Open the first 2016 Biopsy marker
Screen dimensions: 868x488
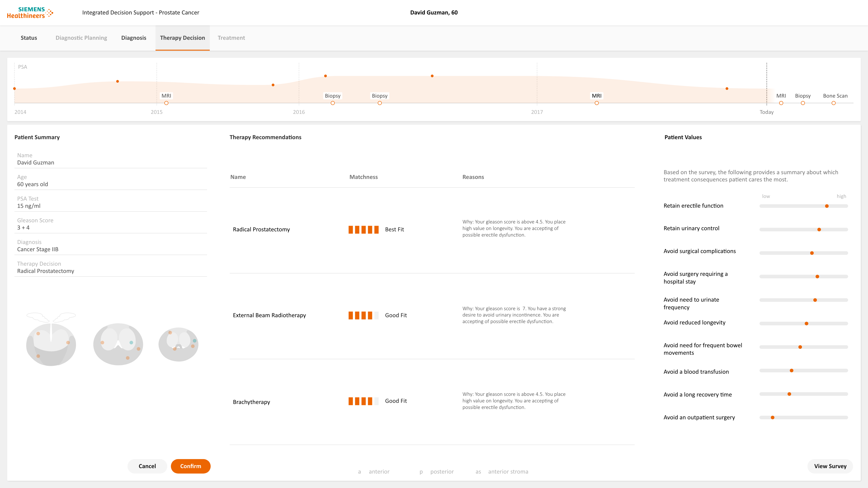(x=333, y=103)
